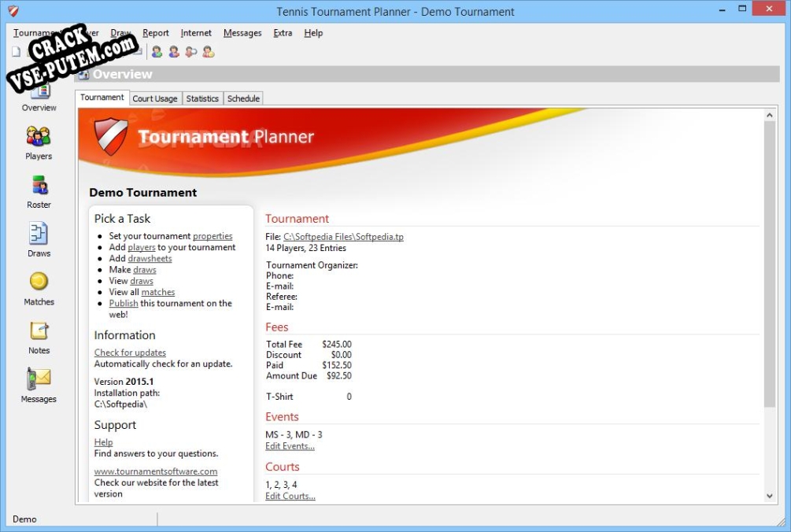Click the Tournament Organizer: label
The image size is (791, 532).
(x=312, y=265)
